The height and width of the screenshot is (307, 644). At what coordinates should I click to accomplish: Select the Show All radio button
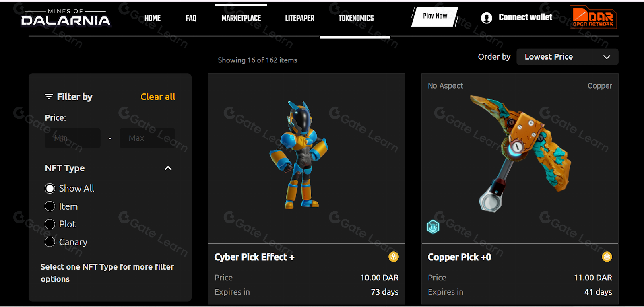[50, 188]
